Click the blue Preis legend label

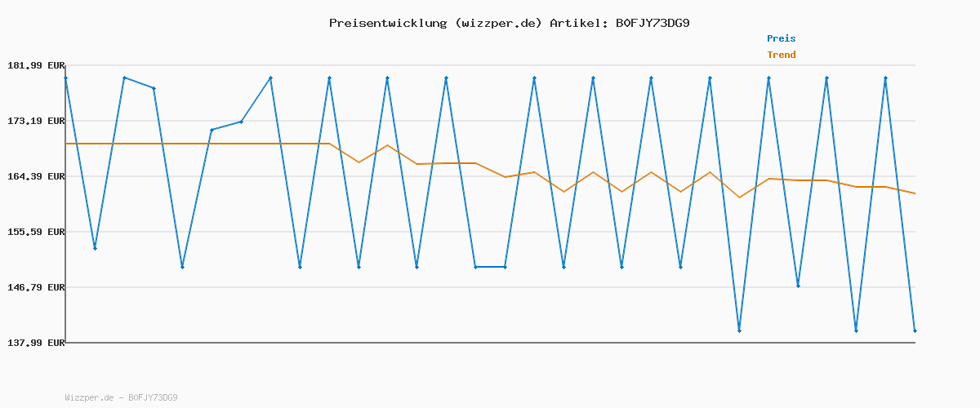(781, 38)
